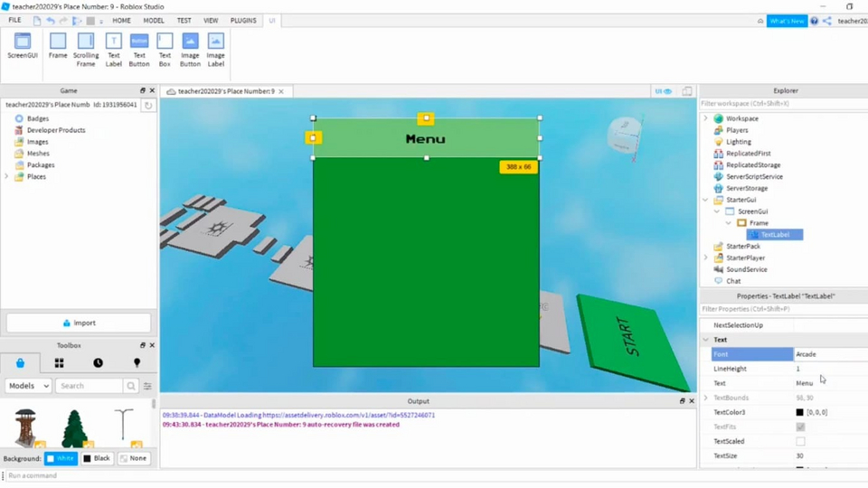Switch to the PLUGINS ribbon tab
Image resolution: width=868 pixels, height=488 pixels.
point(243,21)
